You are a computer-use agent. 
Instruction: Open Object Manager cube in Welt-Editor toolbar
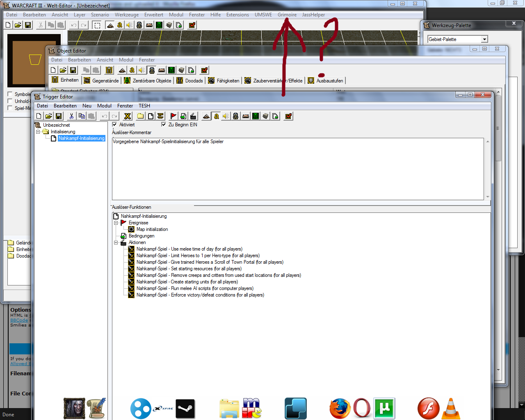(x=169, y=25)
